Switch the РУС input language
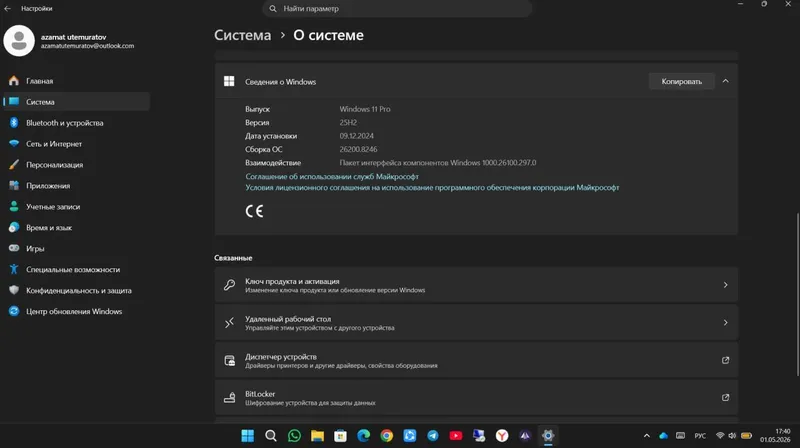Screen dimensions: 800x448 pyautogui.click(x=700, y=435)
